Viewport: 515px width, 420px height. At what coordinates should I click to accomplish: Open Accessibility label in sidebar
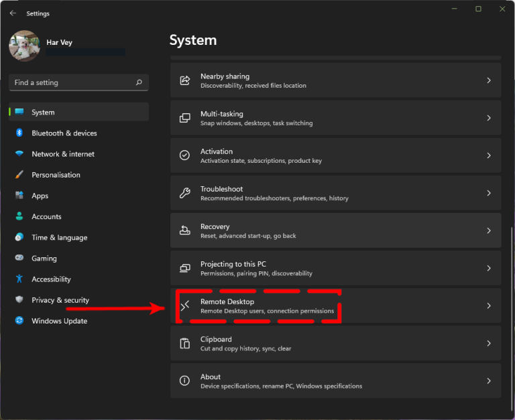[51, 279]
